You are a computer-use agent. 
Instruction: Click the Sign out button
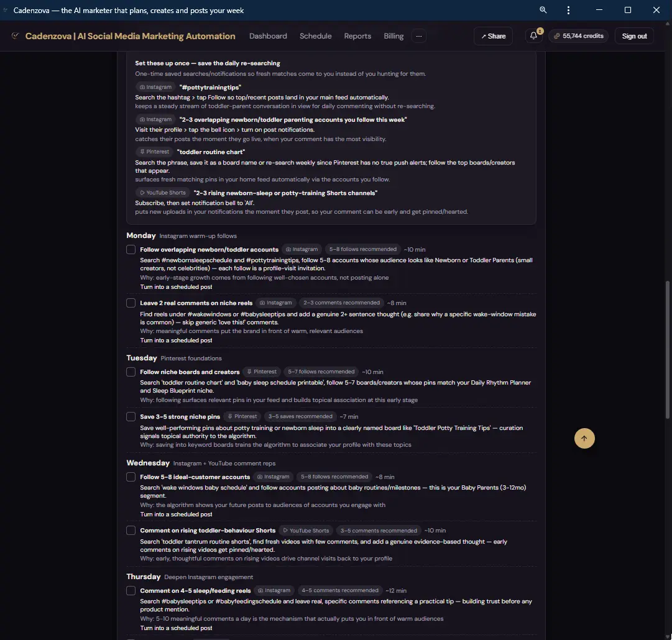click(634, 36)
